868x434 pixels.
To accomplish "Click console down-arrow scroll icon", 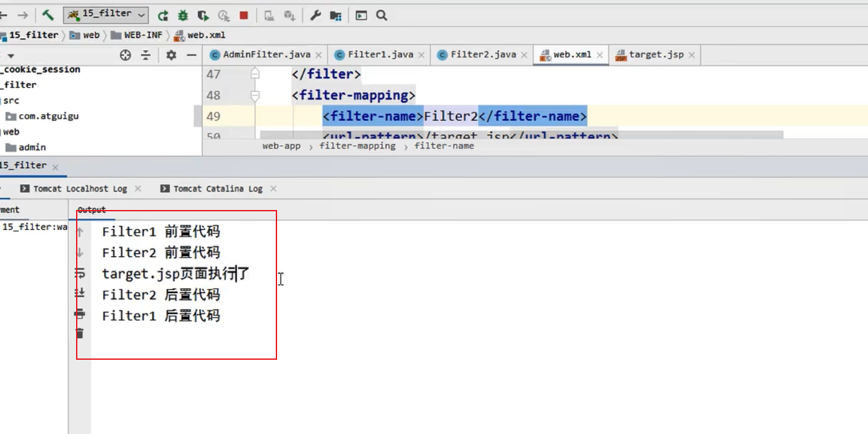I will [x=80, y=253].
